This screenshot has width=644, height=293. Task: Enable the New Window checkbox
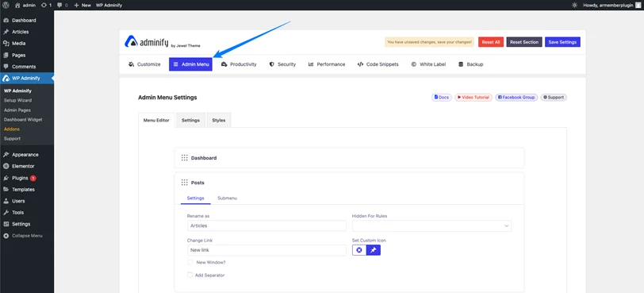(190, 262)
